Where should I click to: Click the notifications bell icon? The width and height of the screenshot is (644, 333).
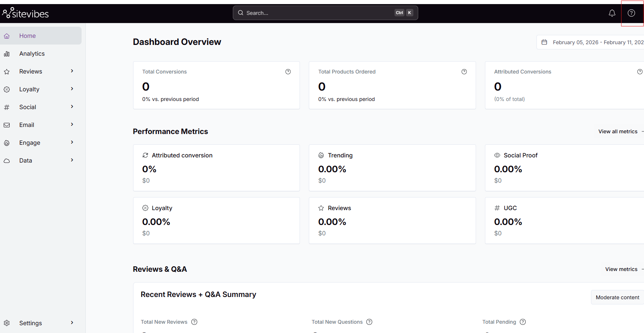pyautogui.click(x=612, y=13)
